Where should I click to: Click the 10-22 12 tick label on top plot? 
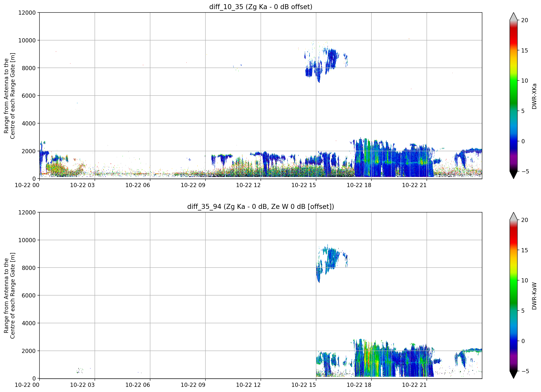click(x=248, y=185)
